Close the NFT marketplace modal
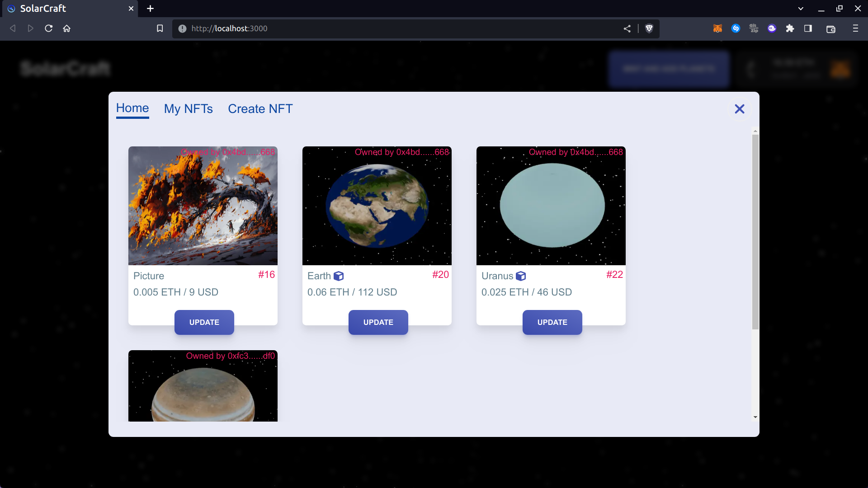 [x=740, y=109]
